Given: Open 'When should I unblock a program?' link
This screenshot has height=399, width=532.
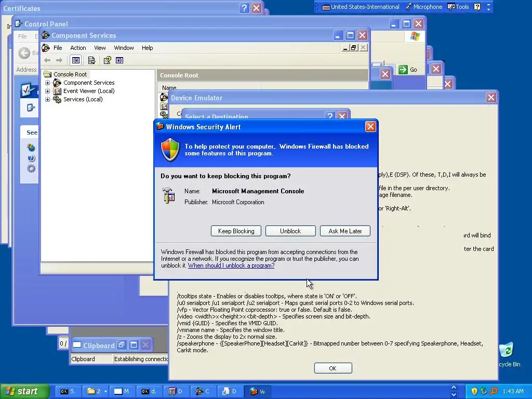Looking at the screenshot, I should [231, 265].
